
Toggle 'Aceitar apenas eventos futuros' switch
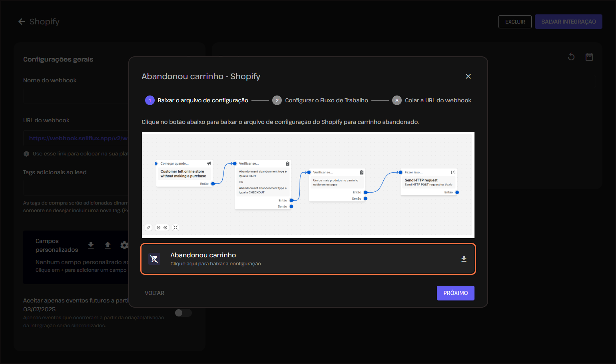point(183,313)
